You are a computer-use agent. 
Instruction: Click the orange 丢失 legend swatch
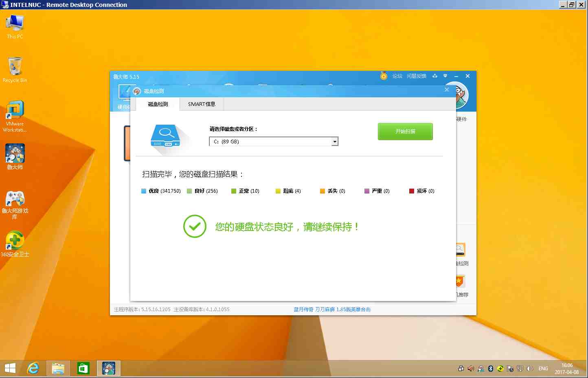323,191
